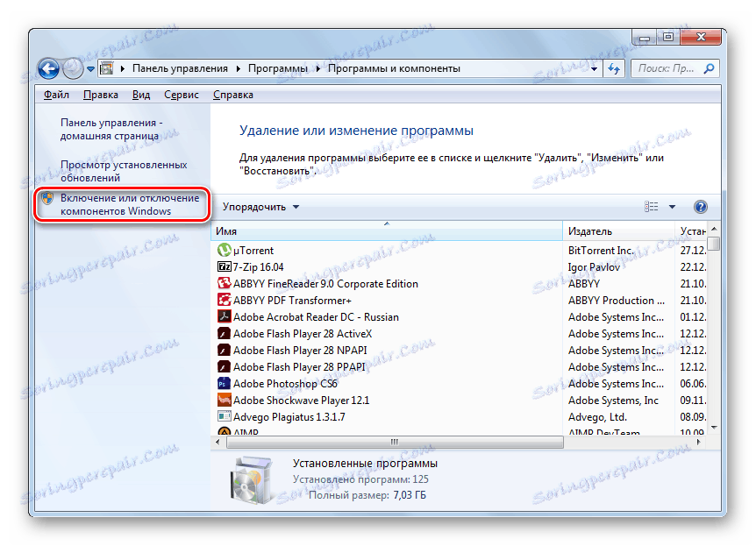Open Просмотр установленных обновлений link
Image resolution: width=756 pixels, height=546 pixels.
click(x=124, y=171)
